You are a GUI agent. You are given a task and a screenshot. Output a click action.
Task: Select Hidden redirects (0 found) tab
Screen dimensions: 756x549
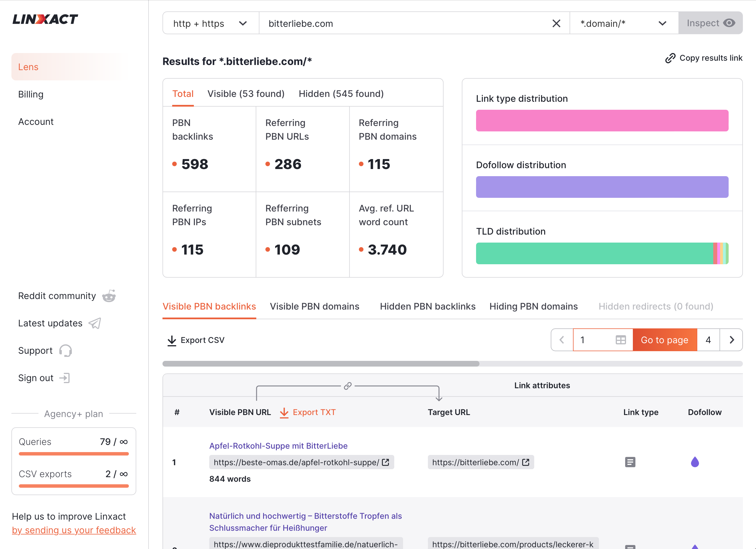[656, 306]
